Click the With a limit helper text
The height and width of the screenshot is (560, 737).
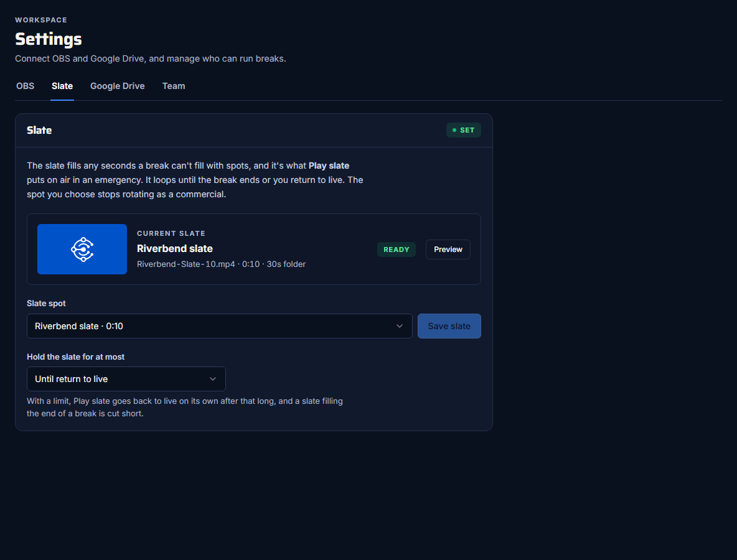tap(185, 408)
